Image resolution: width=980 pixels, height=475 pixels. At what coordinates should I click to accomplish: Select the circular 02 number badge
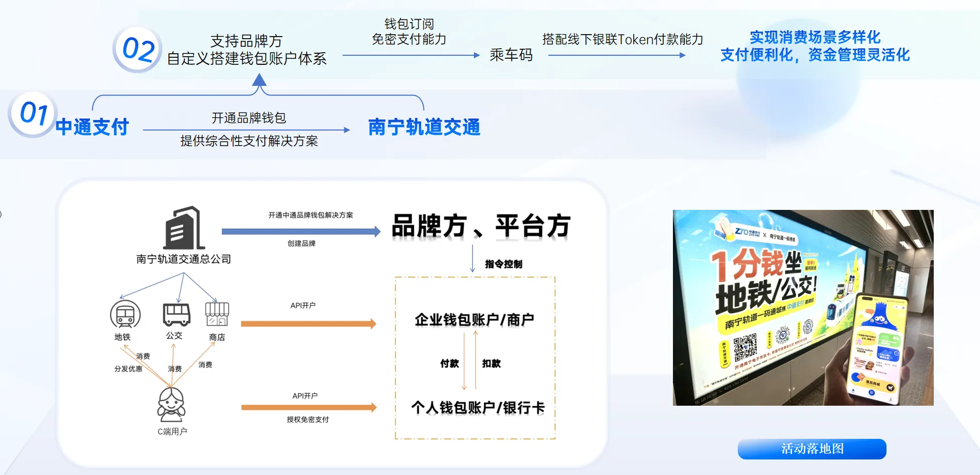pyautogui.click(x=138, y=50)
